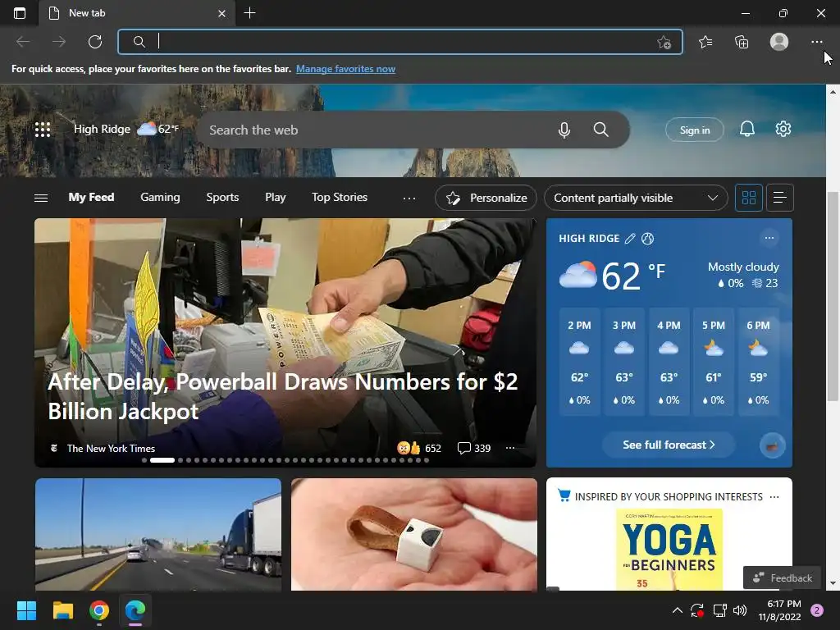Switch to the Top Stories tab

click(340, 197)
